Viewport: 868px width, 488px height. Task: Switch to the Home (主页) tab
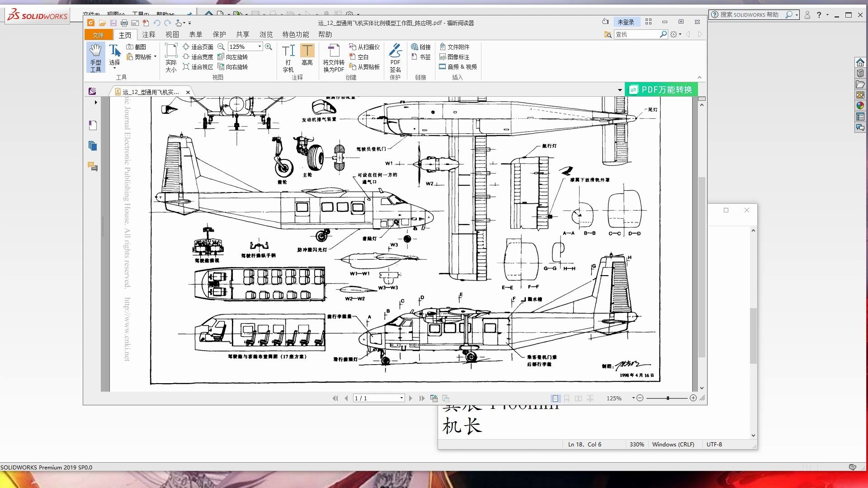(x=125, y=35)
